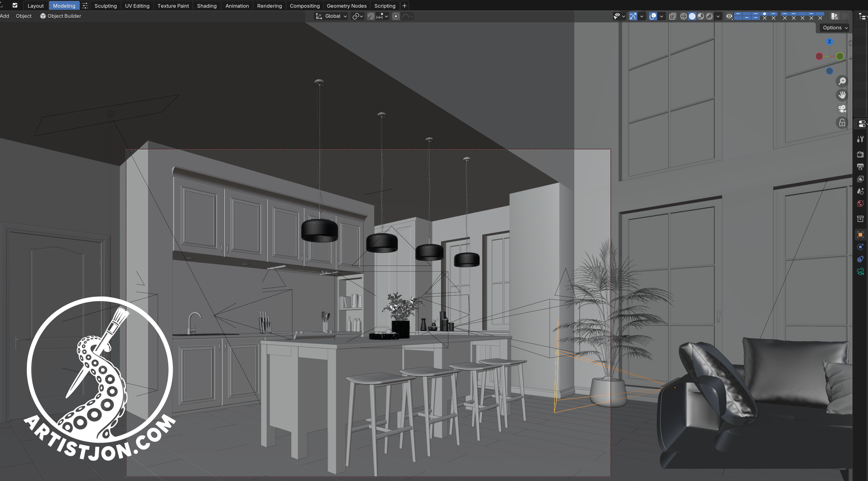Toggle X-Ray mode
This screenshot has width=868, height=481.
673,16
